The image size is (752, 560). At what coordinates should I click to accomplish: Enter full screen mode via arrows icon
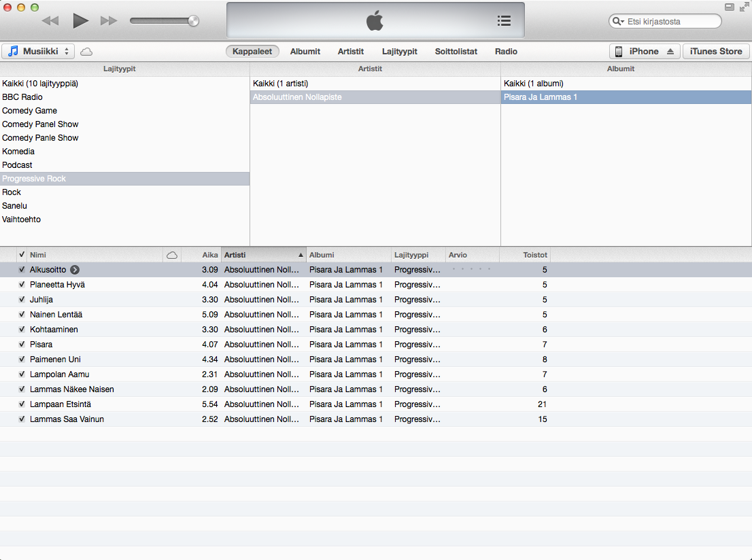point(744,7)
